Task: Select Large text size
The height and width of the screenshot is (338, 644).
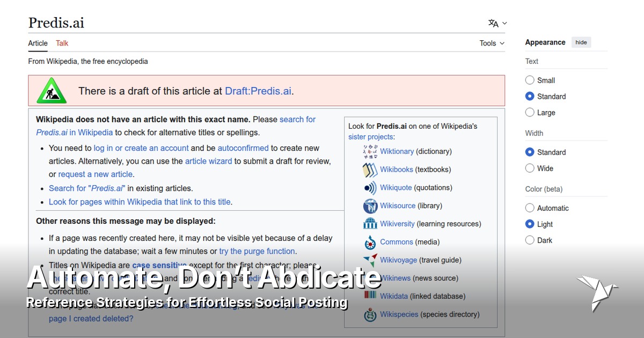Action: pyautogui.click(x=530, y=113)
